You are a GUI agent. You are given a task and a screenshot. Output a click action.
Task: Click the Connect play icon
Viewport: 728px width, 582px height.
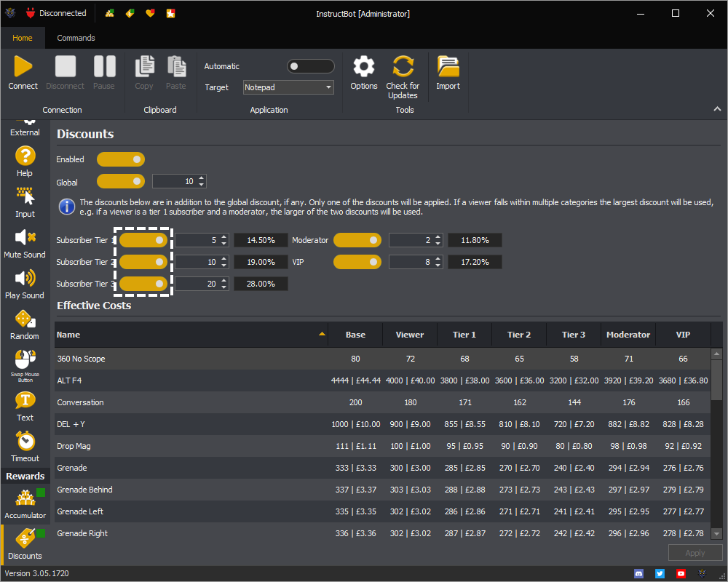tap(23, 66)
